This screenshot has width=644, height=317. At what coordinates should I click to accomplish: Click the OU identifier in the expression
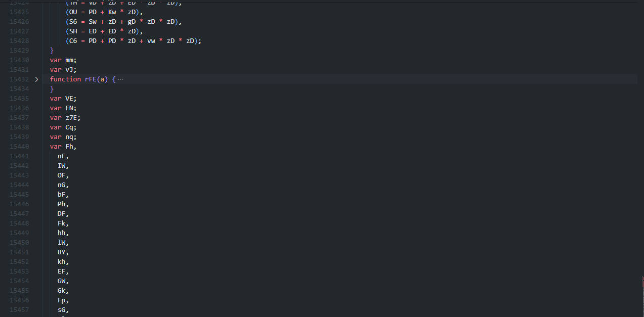(x=73, y=12)
